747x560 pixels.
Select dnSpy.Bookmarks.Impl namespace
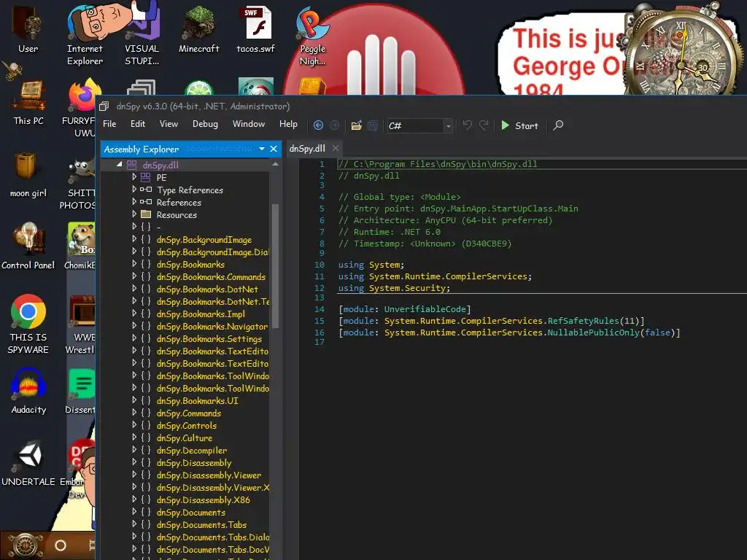click(x=201, y=314)
